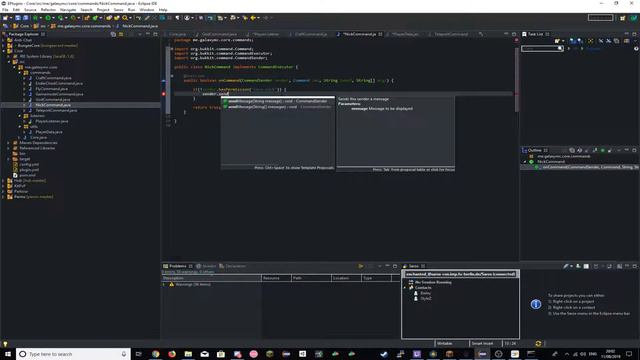Click the Windows taskbar search box
640x360 pixels.
pyautogui.click(x=73, y=354)
